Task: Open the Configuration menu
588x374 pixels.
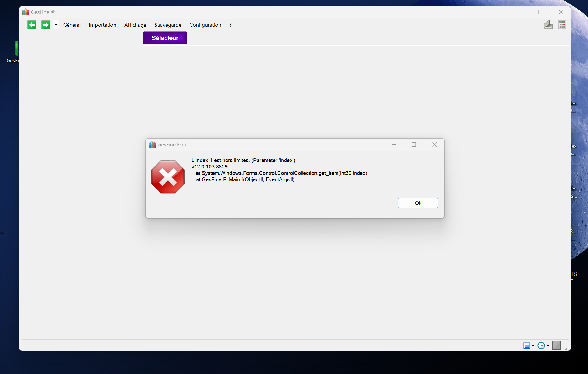Action: click(x=205, y=25)
